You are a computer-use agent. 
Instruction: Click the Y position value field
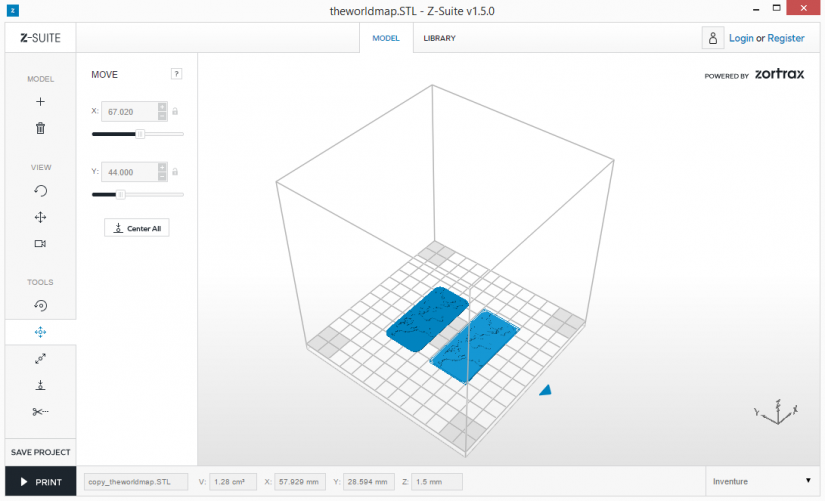(129, 172)
